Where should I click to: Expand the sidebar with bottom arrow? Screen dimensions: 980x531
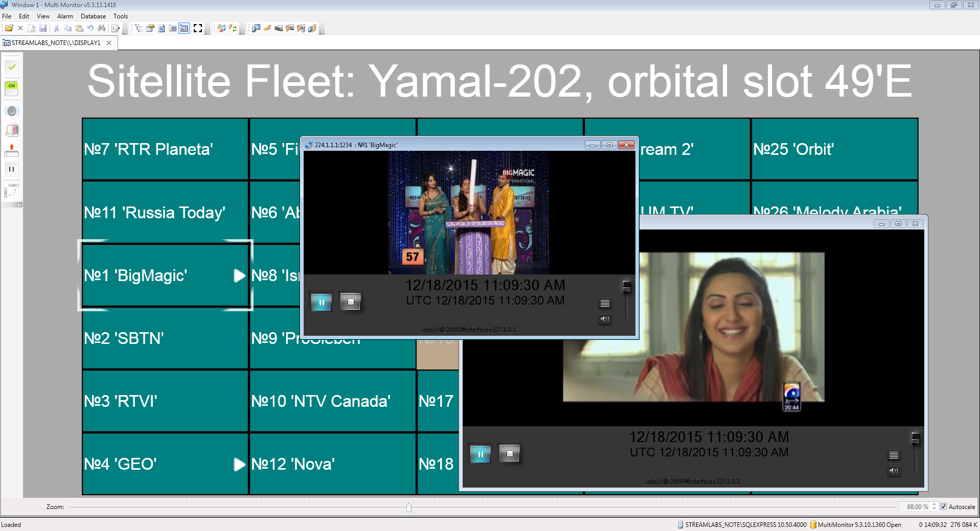pyautogui.click(x=19, y=205)
